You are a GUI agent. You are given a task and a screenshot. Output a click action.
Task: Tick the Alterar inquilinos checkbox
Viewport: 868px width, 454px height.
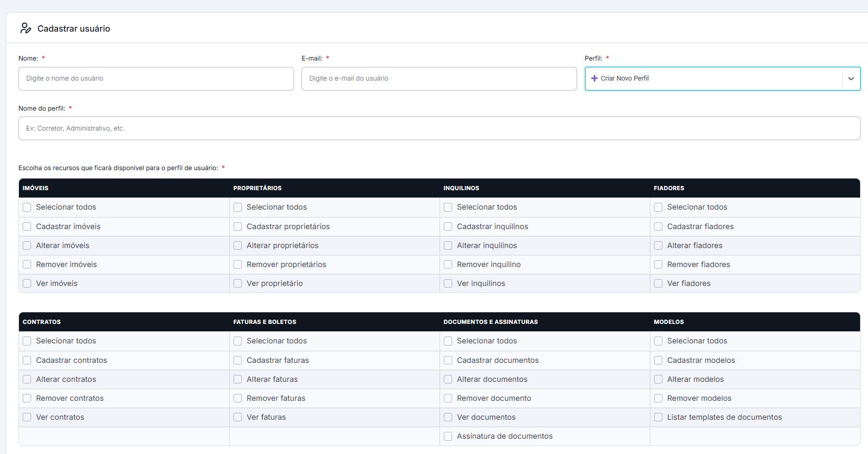point(448,245)
